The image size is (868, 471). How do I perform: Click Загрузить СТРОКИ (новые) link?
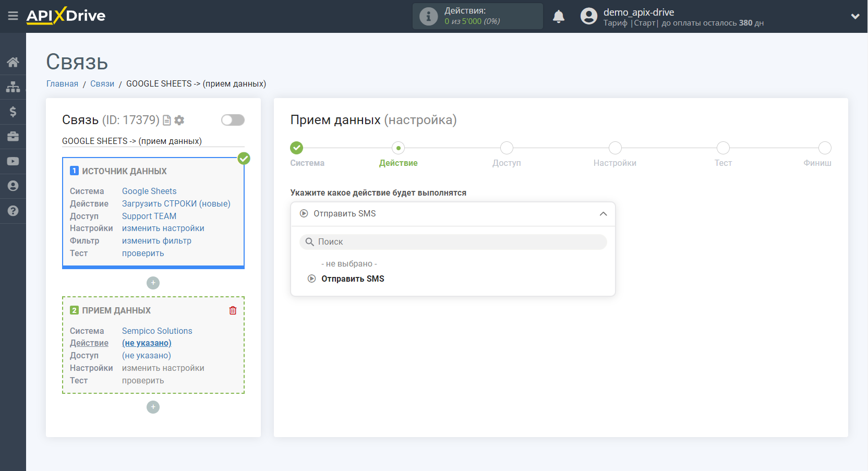176,203
